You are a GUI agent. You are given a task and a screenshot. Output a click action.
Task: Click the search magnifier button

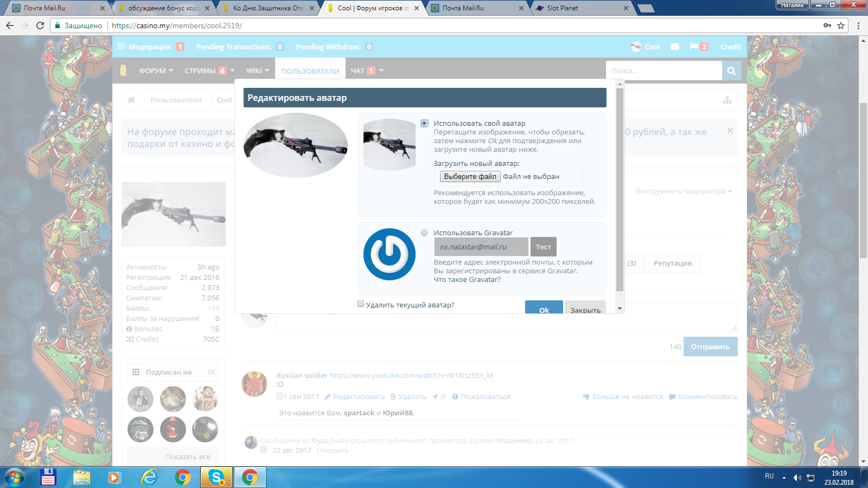pyautogui.click(x=731, y=70)
